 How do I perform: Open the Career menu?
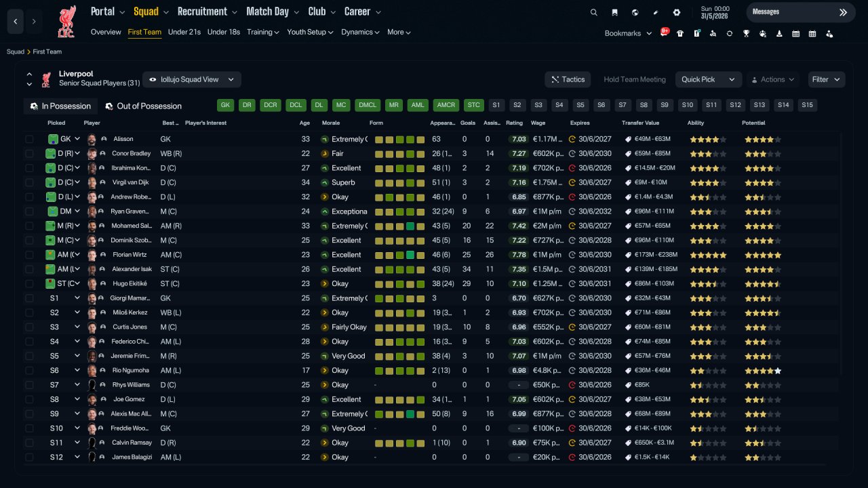[x=362, y=12]
